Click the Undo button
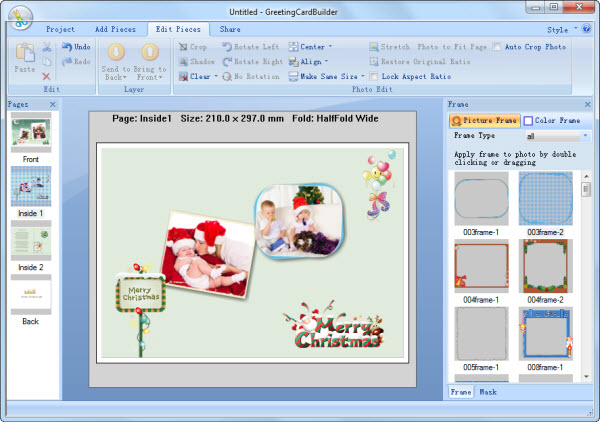Screen dimensions: 600x422 pos(76,47)
